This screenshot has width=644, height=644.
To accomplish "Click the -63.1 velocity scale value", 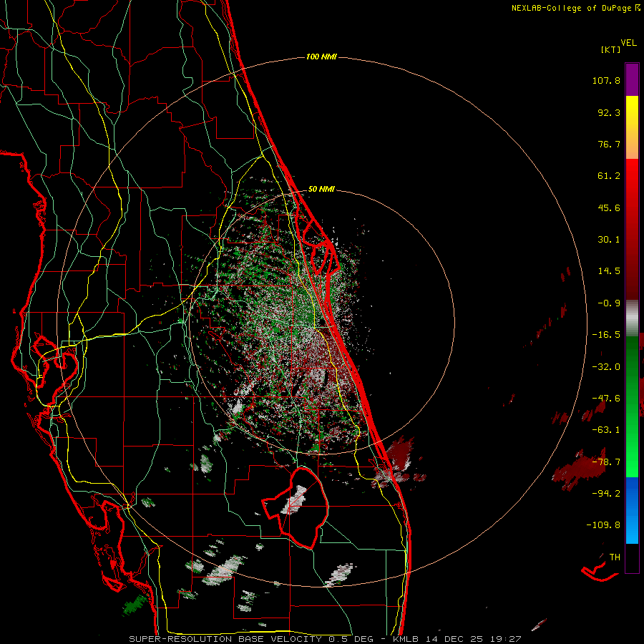I will [x=606, y=430].
